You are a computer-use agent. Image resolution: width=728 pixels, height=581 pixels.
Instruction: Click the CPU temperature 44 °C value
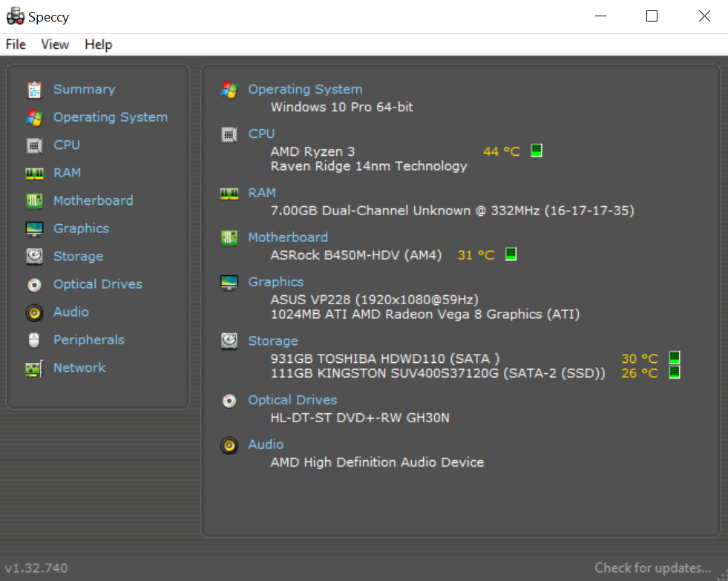click(x=502, y=151)
